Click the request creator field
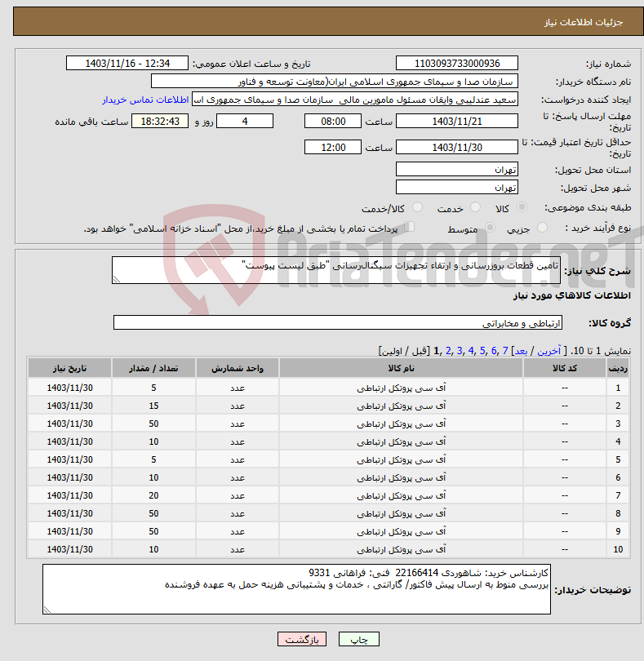The width and height of the screenshot is (644, 661). coord(355,100)
